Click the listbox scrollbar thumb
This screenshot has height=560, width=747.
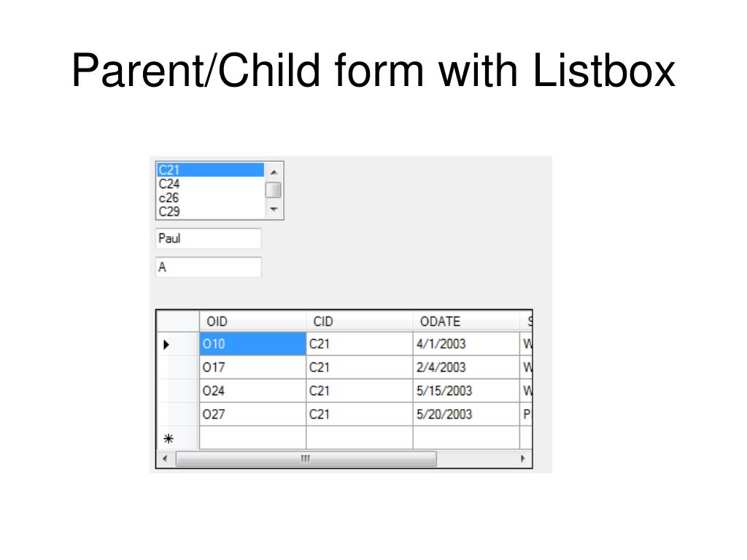tap(274, 190)
